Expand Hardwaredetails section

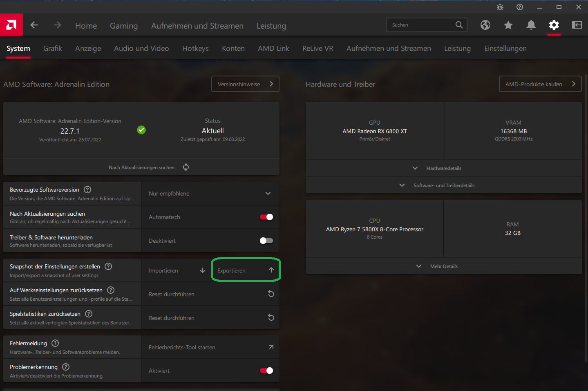(x=444, y=168)
